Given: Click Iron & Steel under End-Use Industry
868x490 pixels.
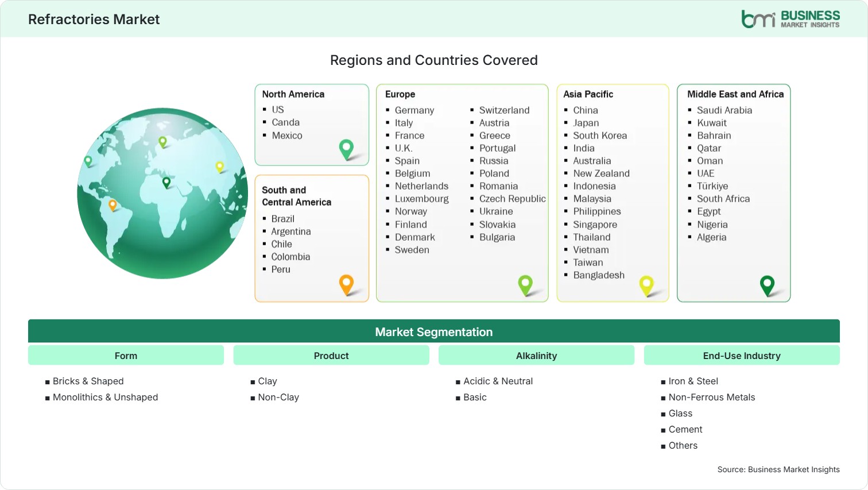Looking at the screenshot, I should click(x=693, y=381).
